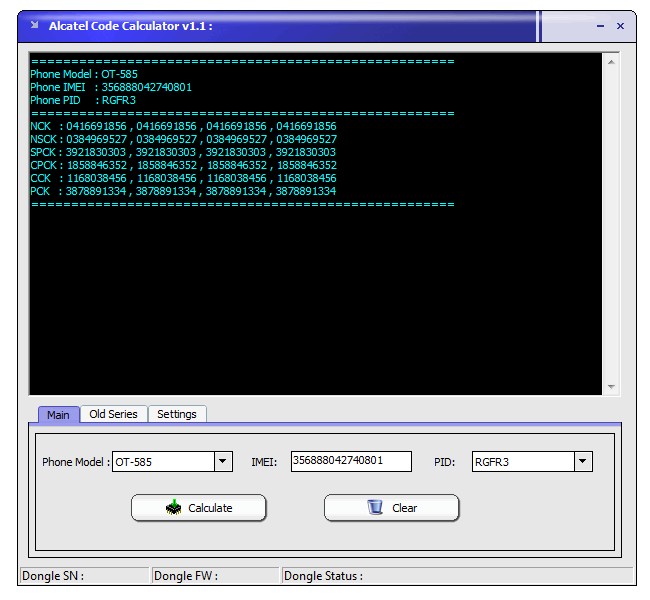Click the NSCK code line in output

click(x=183, y=139)
